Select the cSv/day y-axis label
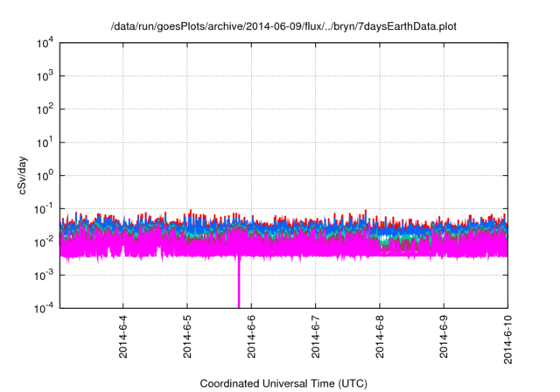 tap(23, 175)
